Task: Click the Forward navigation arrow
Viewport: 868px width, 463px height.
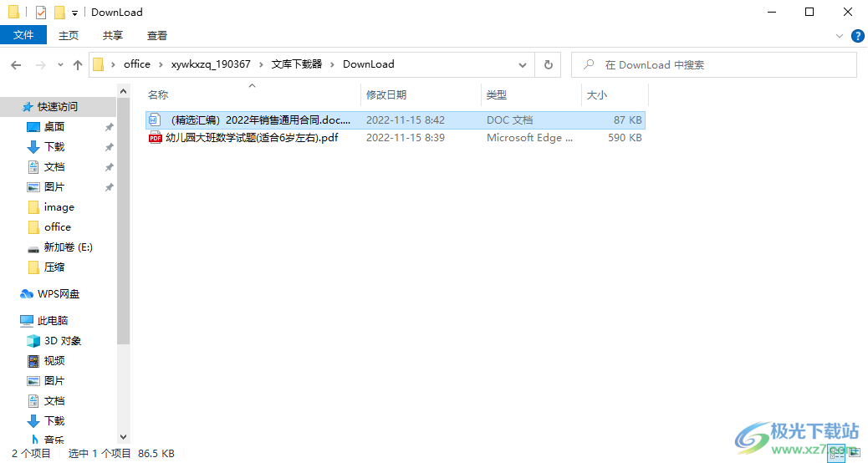Action: [40, 65]
